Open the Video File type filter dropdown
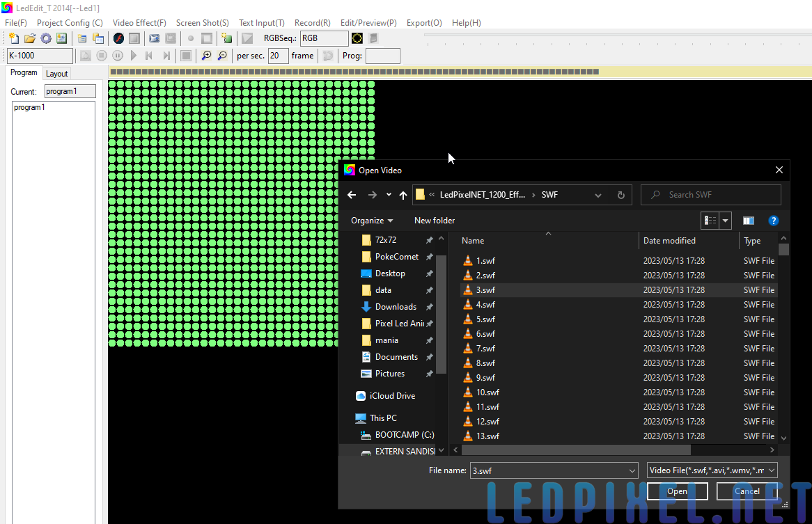The height and width of the screenshot is (524, 812). coord(712,470)
